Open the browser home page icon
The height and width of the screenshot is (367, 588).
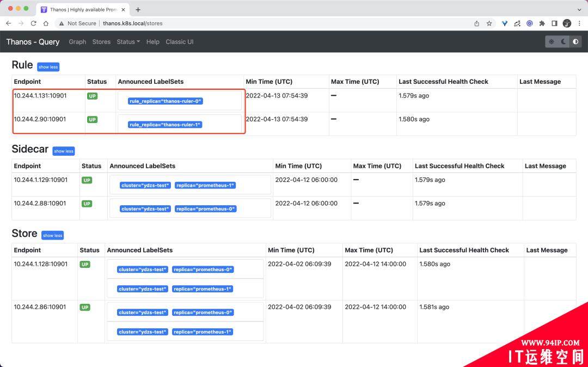pos(46,23)
